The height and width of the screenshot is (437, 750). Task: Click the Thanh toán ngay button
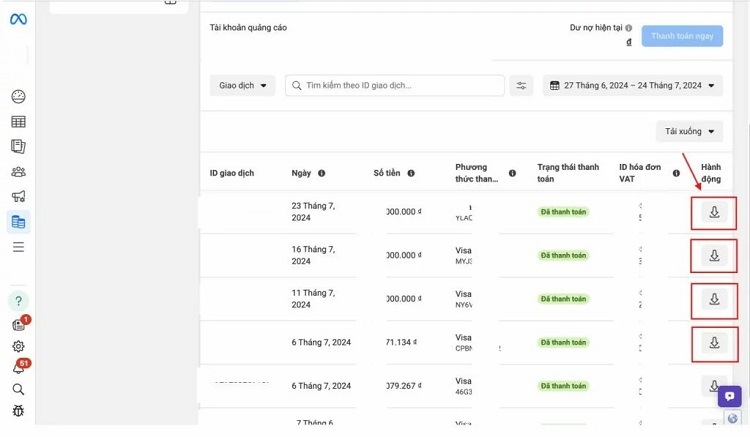pyautogui.click(x=682, y=36)
